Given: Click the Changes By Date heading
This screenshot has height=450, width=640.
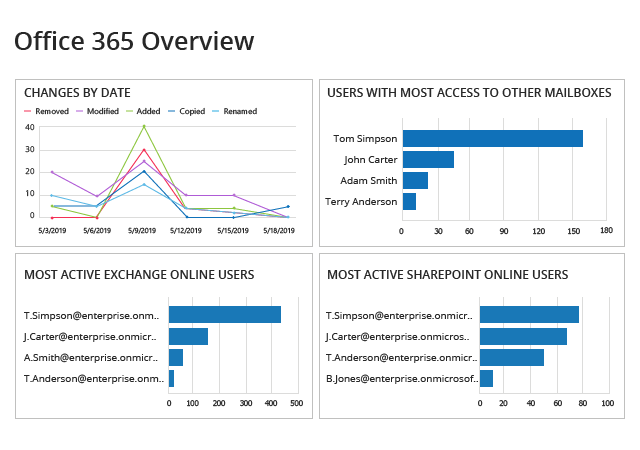Looking at the screenshot, I should [77, 93].
